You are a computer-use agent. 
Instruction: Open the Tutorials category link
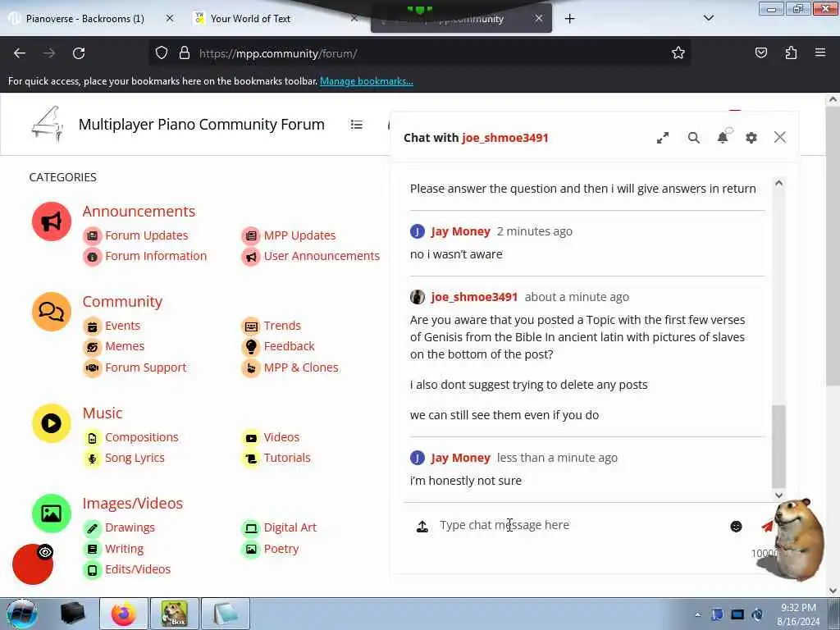click(287, 458)
